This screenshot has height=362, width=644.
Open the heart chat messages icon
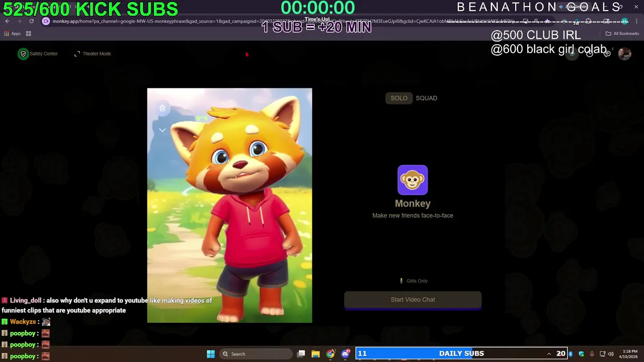tap(607, 54)
